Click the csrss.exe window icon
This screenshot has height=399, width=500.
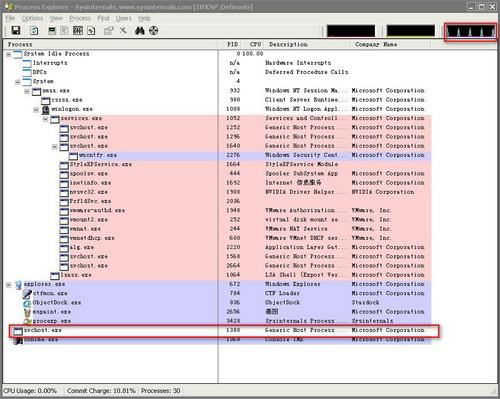tap(46, 101)
